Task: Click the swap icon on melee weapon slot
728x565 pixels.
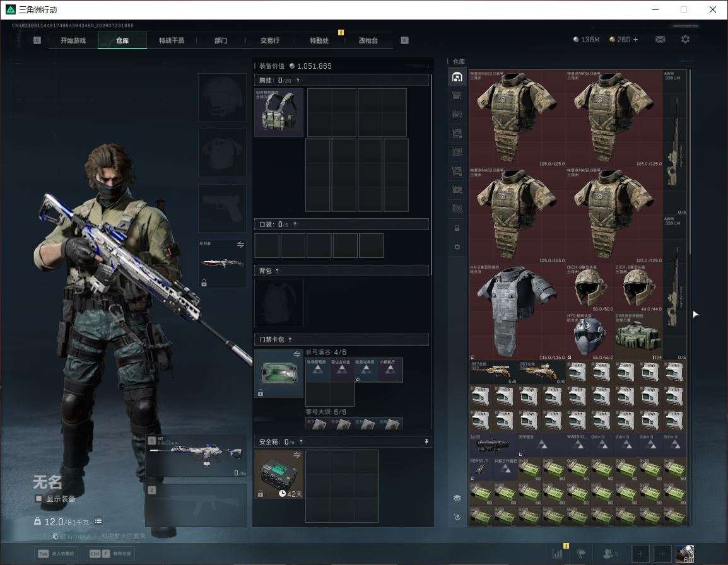Action: (240, 245)
